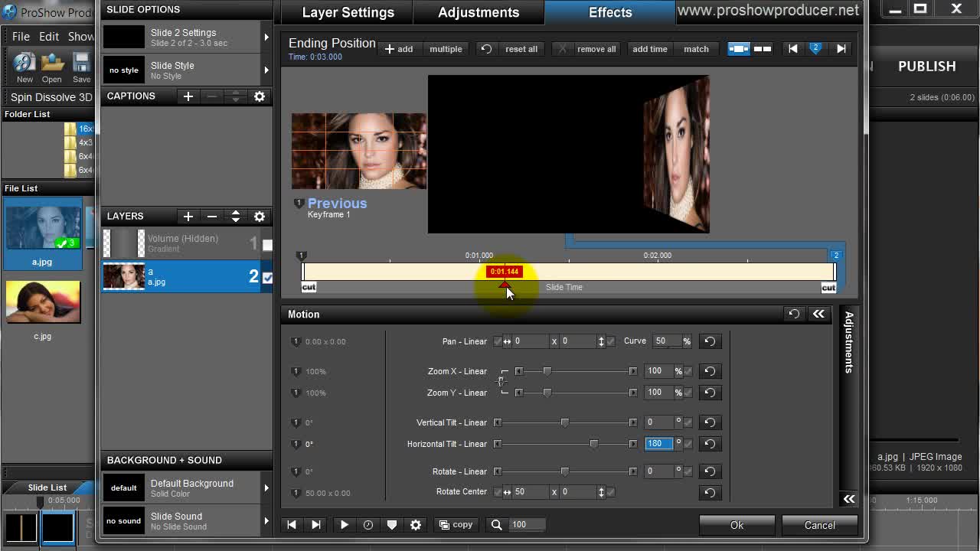The height and width of the screenshot is (551, 980).
Task: Play the slide preview
Action: 345,525
